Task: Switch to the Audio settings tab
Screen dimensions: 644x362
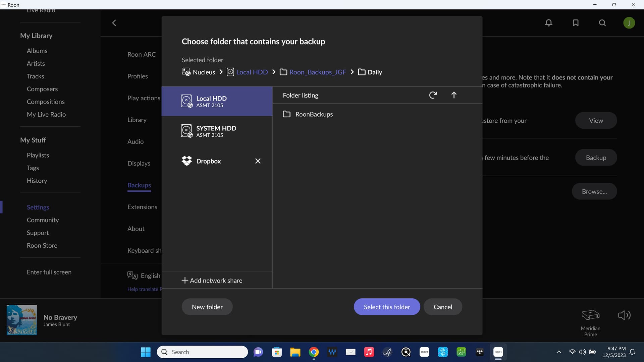Action: coord(136,141)
